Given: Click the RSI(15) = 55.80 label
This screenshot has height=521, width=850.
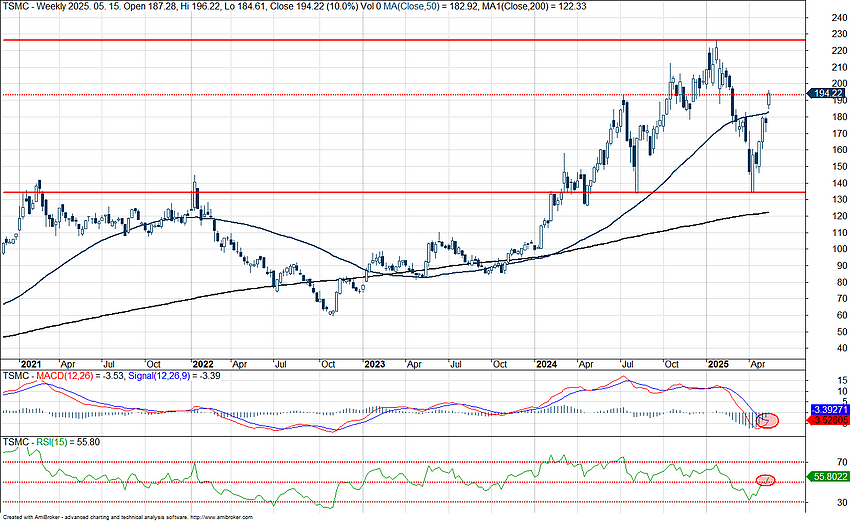Looking at the screenshot, I should pos(68,442).
